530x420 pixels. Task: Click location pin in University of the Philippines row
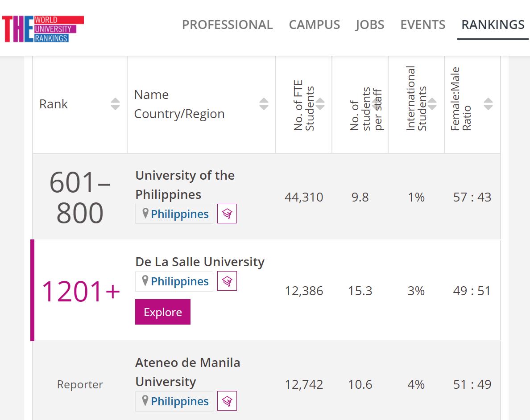[145, 214]
